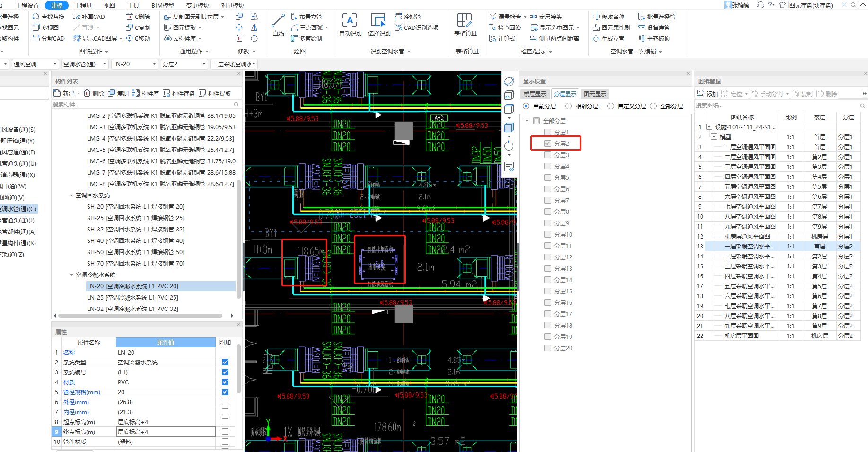This screenshot has height=452, width=868.
Task: Click the C复制 copy tool
Action: 138,27
